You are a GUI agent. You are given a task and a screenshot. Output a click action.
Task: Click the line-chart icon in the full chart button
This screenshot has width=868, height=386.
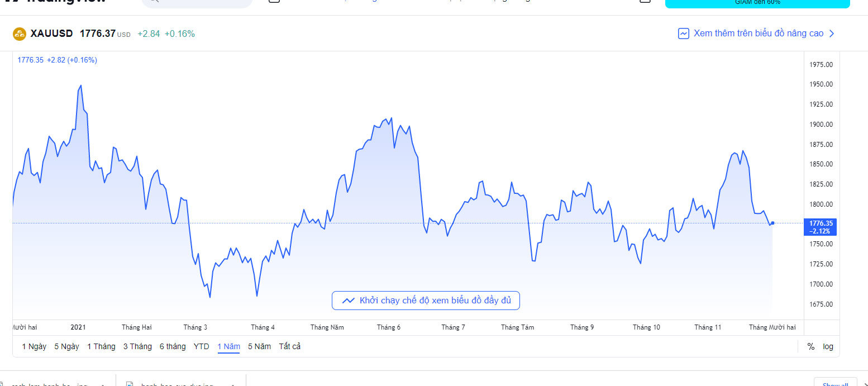(x=349, y=301)
